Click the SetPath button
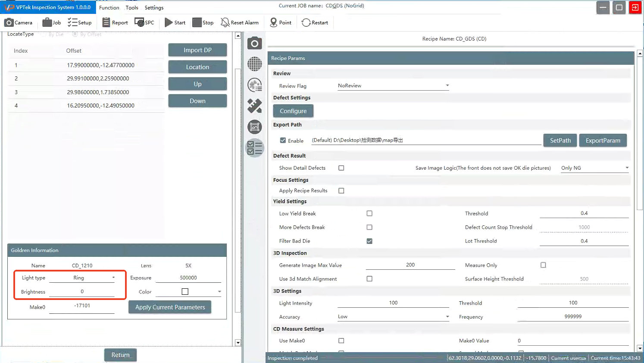 (x=560, y=140)
